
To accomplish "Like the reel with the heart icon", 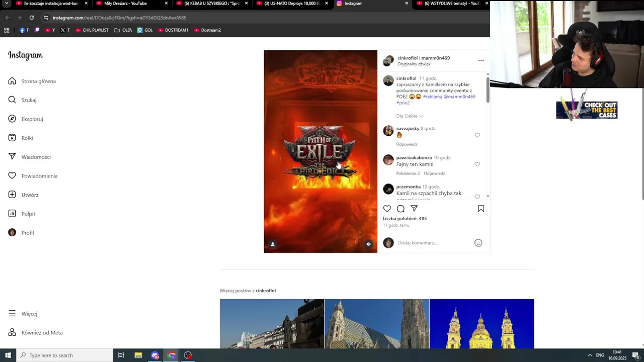I will tap(387, 209).
